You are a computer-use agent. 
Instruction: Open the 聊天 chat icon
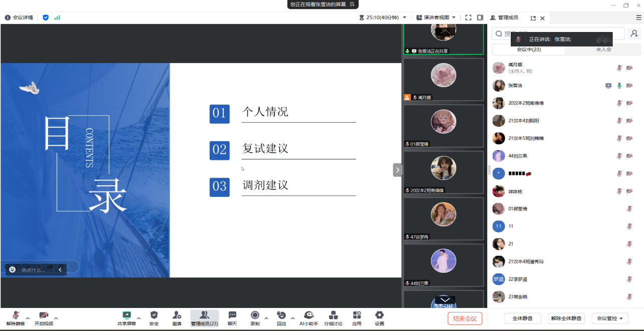(x=232, y=317)
